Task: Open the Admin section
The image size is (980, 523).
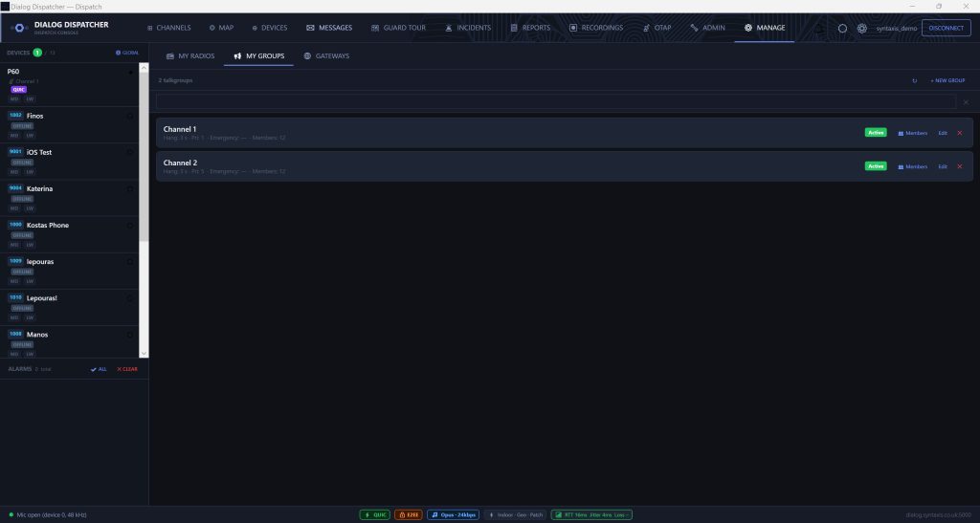Action: click(707, 28)
